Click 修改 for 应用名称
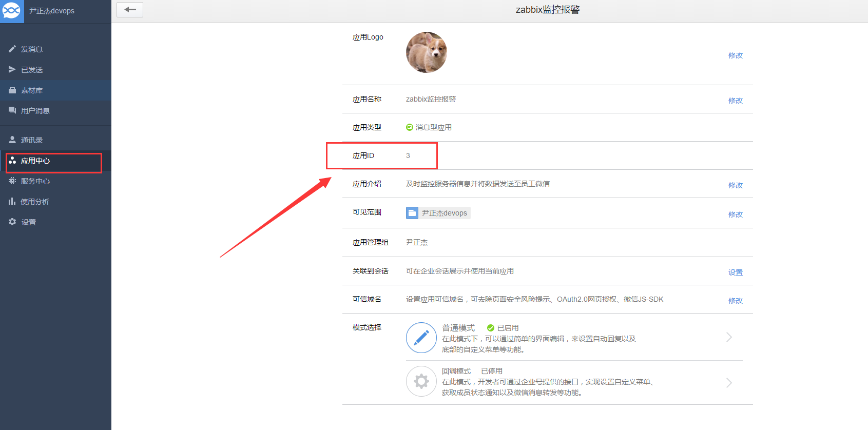The width and height of the screenshot is (868, 430). point(736,101)
